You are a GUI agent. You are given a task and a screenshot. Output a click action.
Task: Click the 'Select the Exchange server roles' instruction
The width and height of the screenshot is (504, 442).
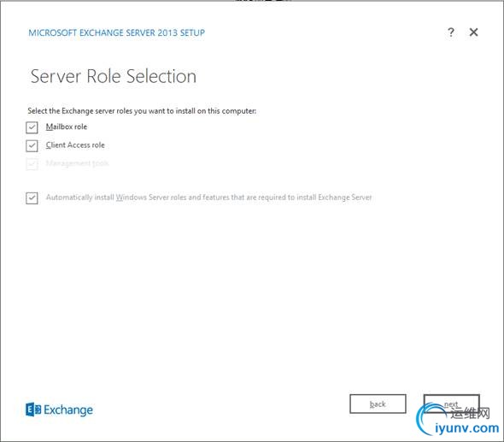(x=142, y=111)
